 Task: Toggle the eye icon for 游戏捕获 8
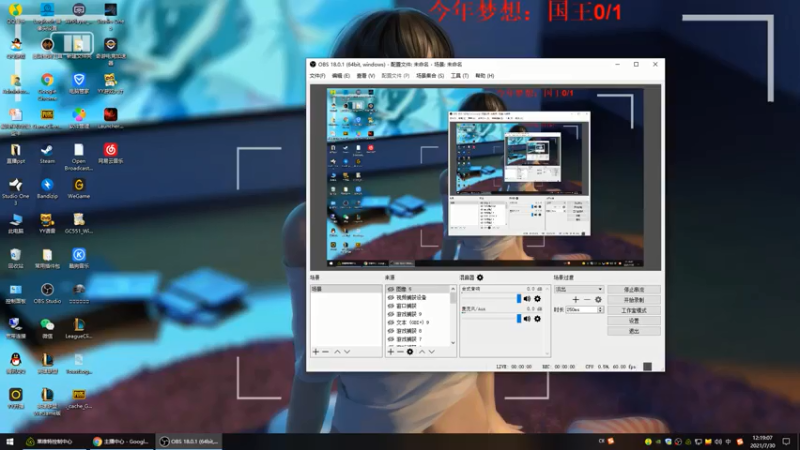[x=391, y=331]
